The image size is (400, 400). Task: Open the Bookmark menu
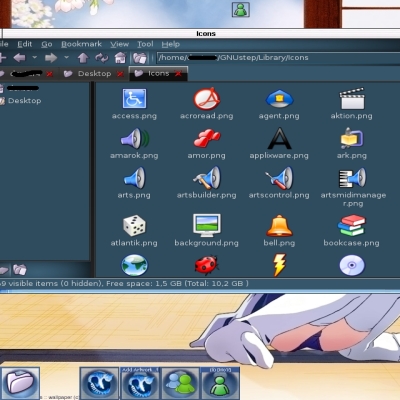click(x=81, y=44)
